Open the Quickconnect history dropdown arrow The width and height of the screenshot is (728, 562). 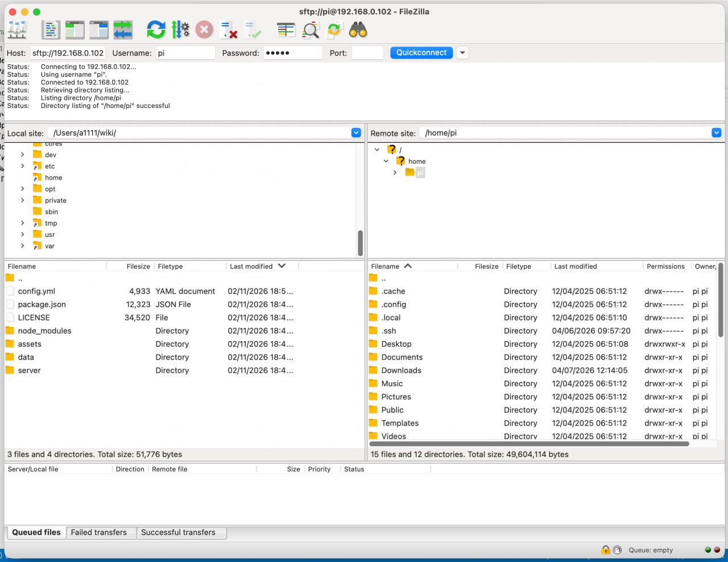tap(462, 52)
